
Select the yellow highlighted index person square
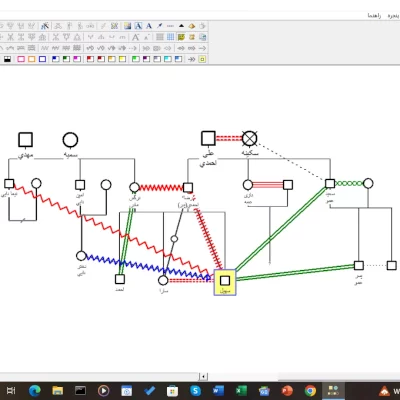coord(225,282)
